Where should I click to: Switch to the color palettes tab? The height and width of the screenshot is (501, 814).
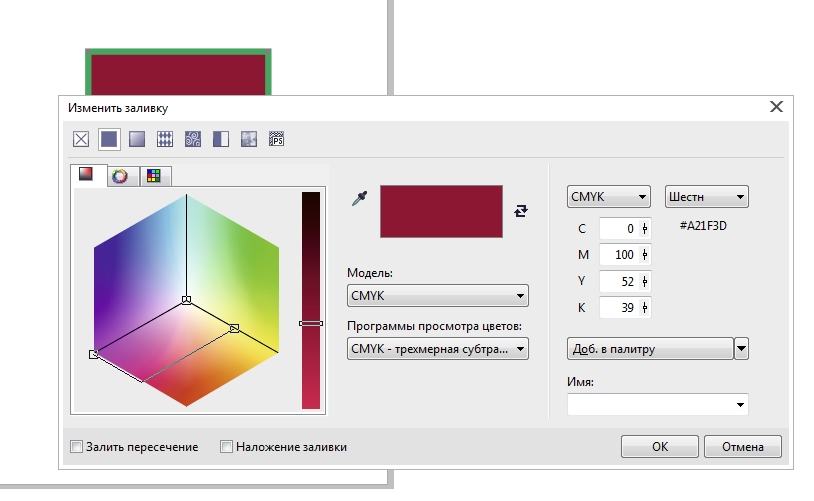point(154,177)
